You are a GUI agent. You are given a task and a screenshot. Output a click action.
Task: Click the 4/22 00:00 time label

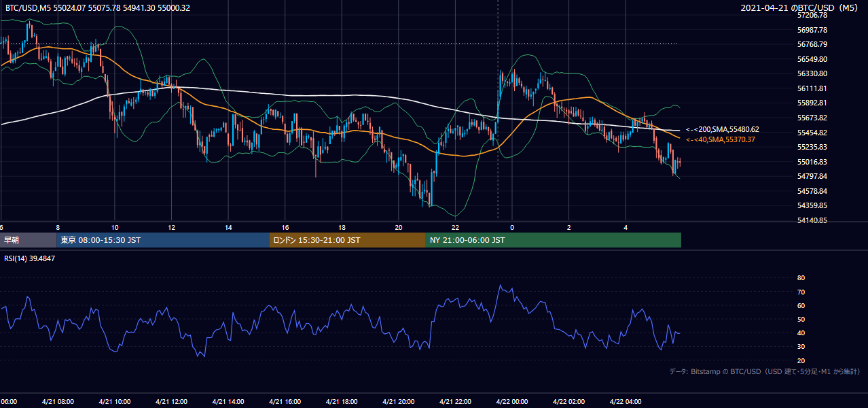(512, 402)
